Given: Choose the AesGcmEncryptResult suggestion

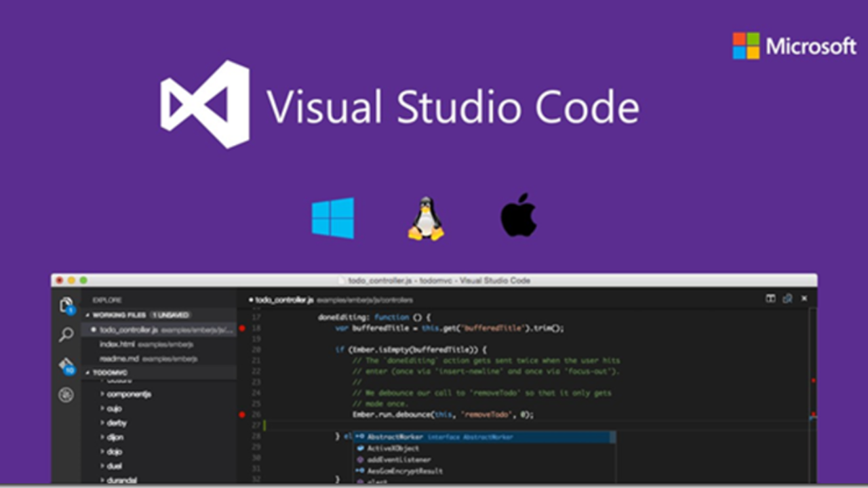Looking at the screenshot, I should click(485, 470).
